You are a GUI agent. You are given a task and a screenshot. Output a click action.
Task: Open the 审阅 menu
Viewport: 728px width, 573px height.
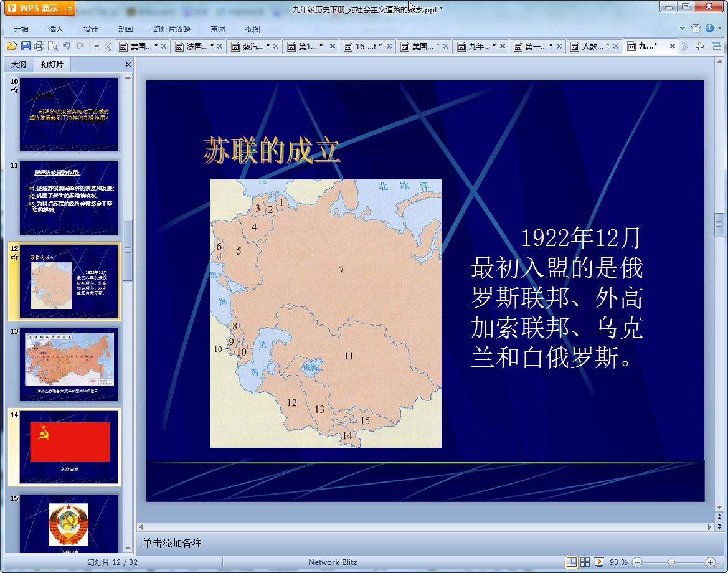tap(218, 29)
